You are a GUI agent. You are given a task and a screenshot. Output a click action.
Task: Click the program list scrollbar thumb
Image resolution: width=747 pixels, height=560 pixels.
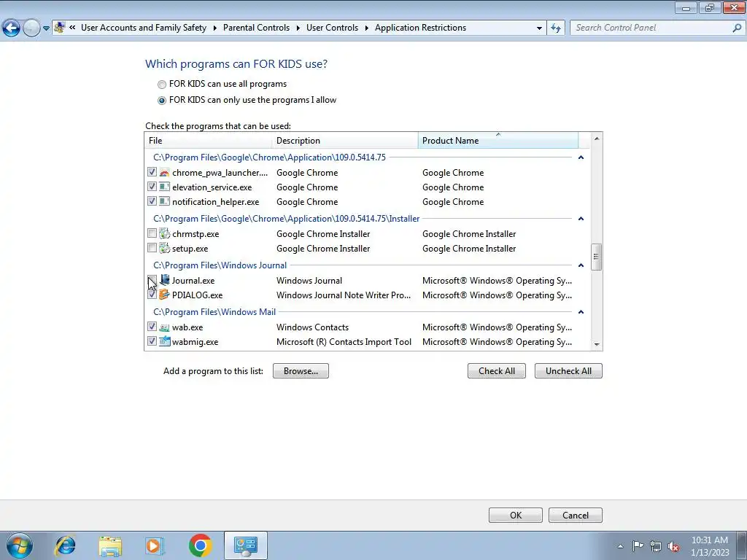click(596, 257)
